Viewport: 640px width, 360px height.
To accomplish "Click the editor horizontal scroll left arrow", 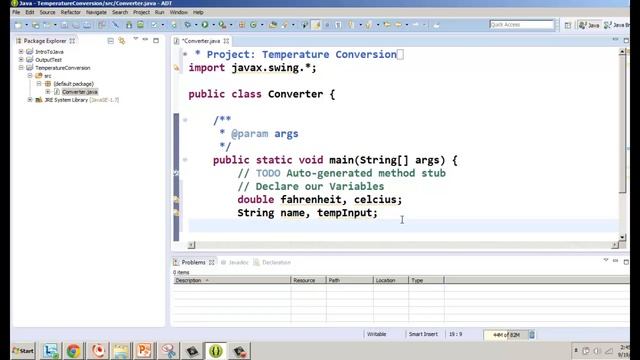I will pos(191,245).
